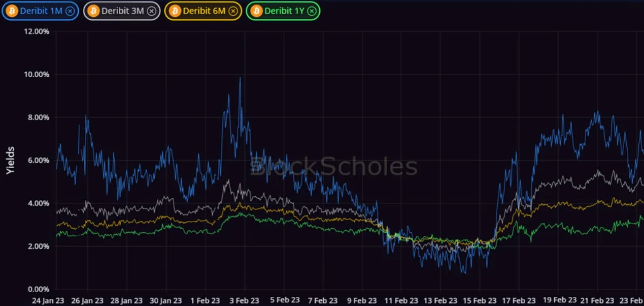Image resolution: width=644 pixels, height=306 pixels.
Task: Click the 10.00% y-axis label
Action: click(x=37, y=74)
